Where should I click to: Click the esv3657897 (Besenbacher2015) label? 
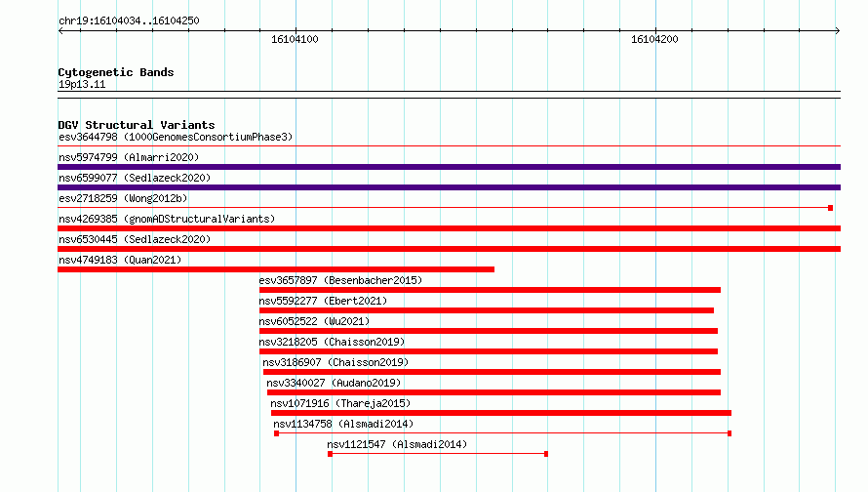tap(340, 280)
